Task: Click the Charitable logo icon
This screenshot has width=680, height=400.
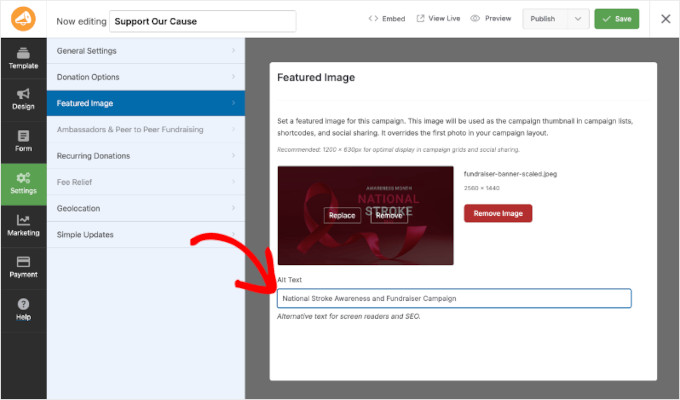Action: tap(23, 19)
